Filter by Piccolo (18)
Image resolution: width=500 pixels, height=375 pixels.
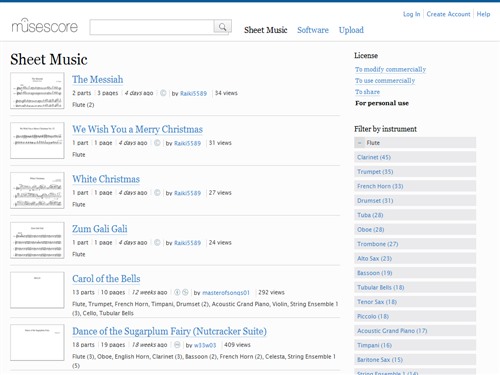(x=415, y=316)
